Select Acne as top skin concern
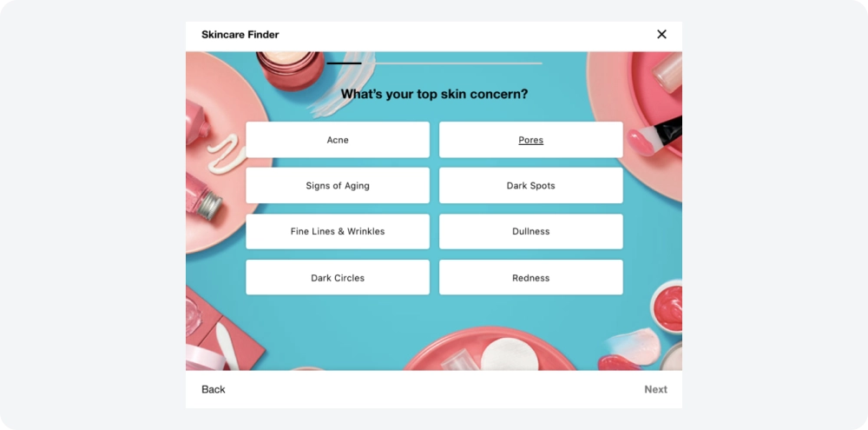 (338, 140)
